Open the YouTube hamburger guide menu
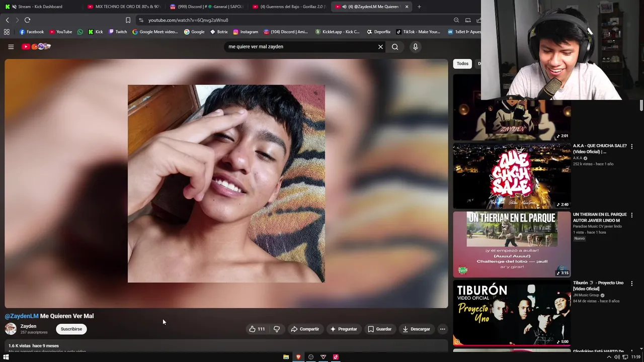Screen dimensions: 644x362 [11, 47]
